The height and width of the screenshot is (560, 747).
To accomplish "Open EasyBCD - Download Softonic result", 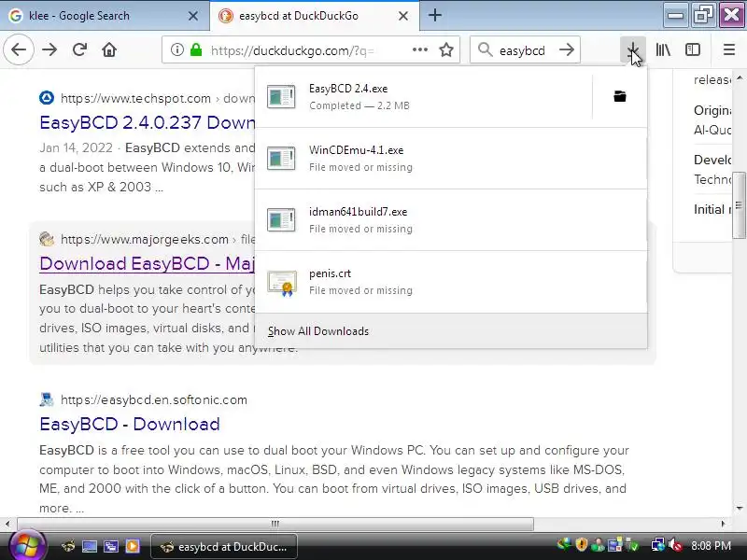I will [x=130, y=424].
